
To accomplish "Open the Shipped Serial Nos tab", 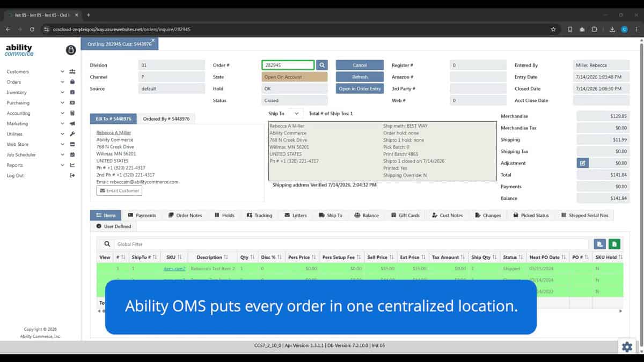I will click(x=584, y=215).
